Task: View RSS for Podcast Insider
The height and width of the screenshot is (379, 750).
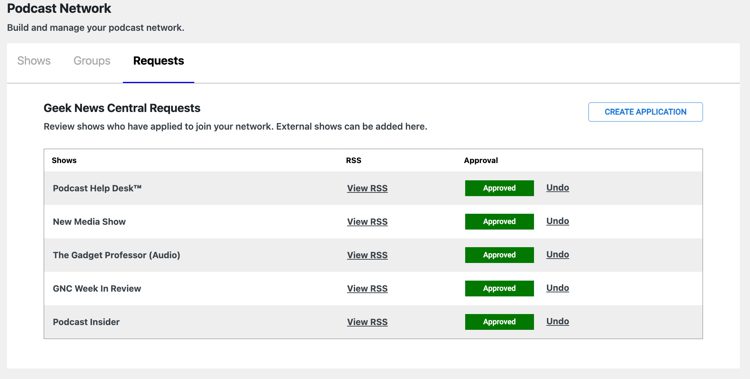Action: tap(367, 322)
